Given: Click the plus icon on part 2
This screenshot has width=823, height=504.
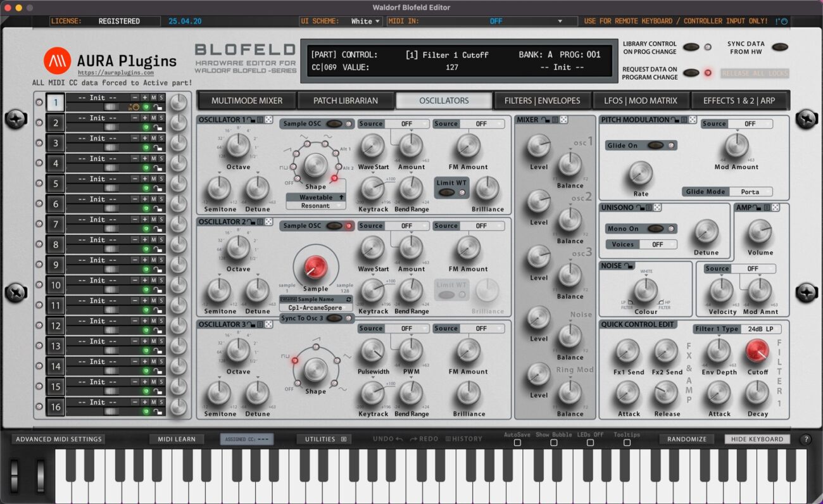Looking at the screenshot, I should pos(144,118).
